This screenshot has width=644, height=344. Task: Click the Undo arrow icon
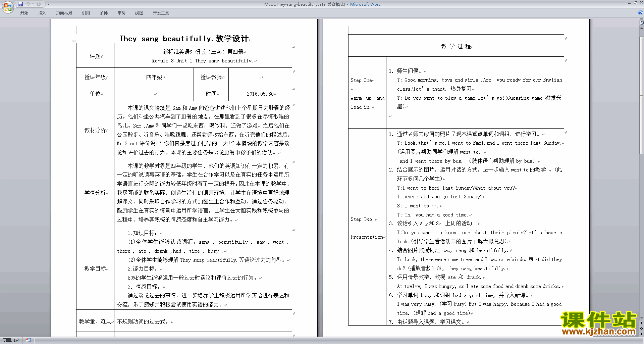click(28, 4)
